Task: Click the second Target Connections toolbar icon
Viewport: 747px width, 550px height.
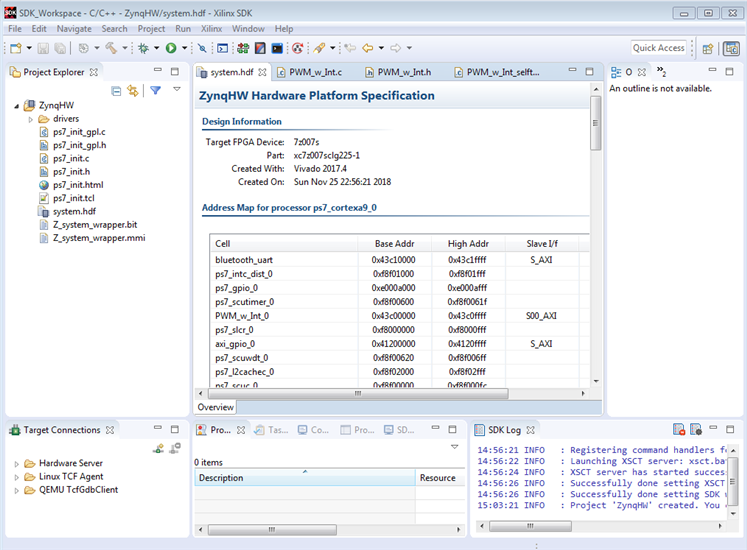Action: [x=175, y=448]
